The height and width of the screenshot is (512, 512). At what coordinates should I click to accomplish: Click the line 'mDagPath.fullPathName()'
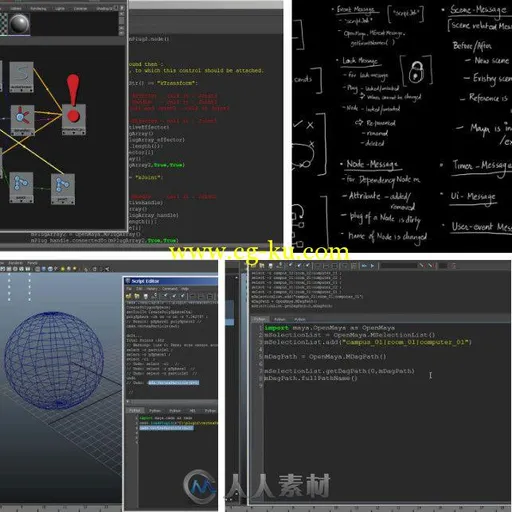coord(311,378)
